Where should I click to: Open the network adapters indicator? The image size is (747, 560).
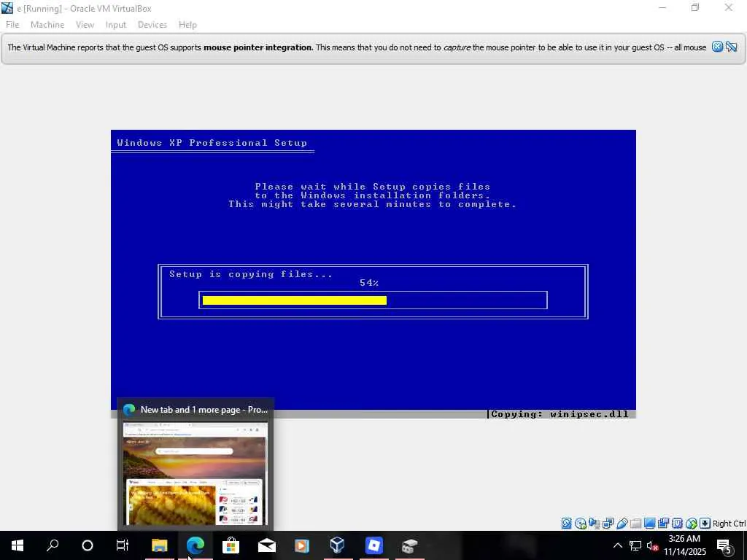point(608,524)
